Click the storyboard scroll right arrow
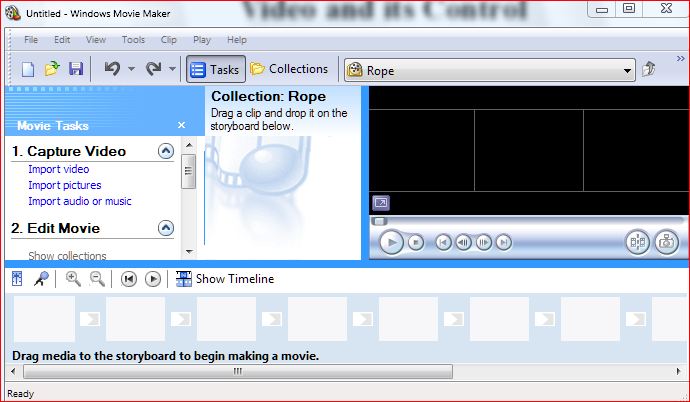The height and width of the screenshot is (402, 690). click(x=678, y=371)
